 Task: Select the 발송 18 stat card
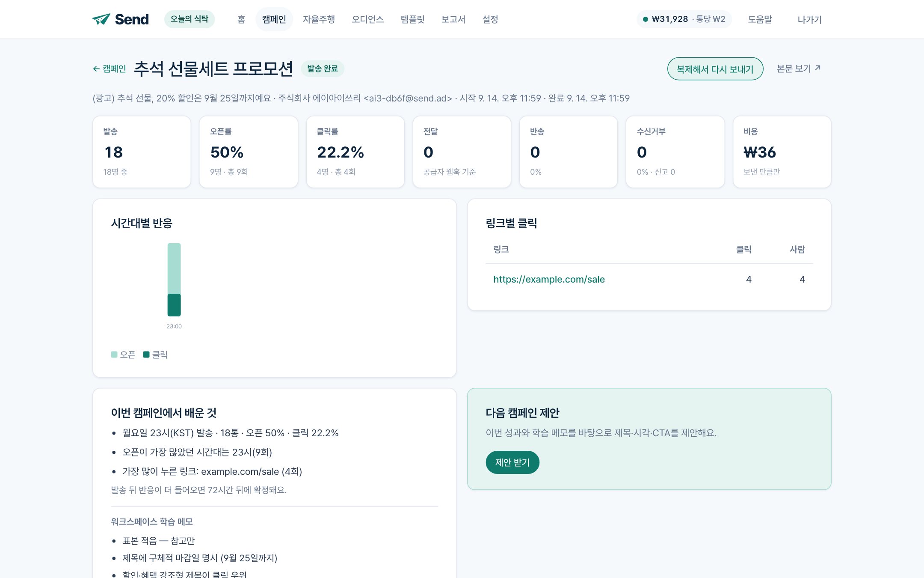pos(142,152)
